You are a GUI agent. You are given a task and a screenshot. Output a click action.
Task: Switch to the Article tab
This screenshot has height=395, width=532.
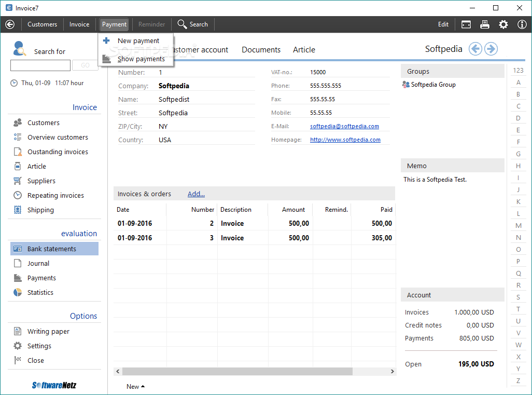pos(304,50)
